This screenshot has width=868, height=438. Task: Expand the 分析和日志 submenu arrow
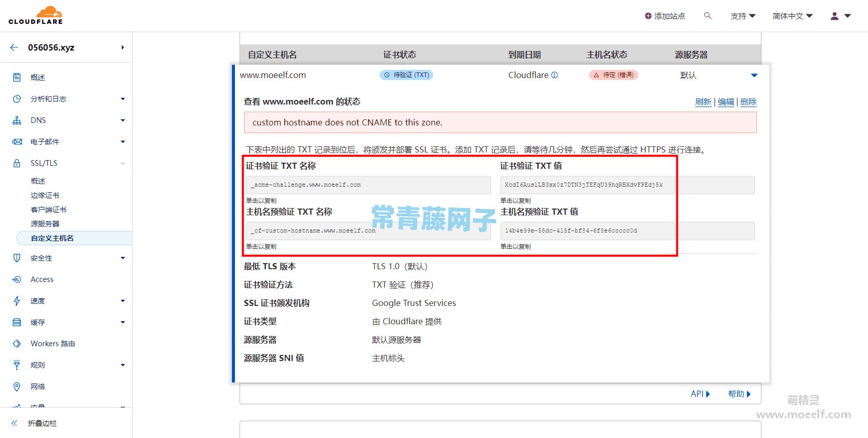click(x=123, y=99)
